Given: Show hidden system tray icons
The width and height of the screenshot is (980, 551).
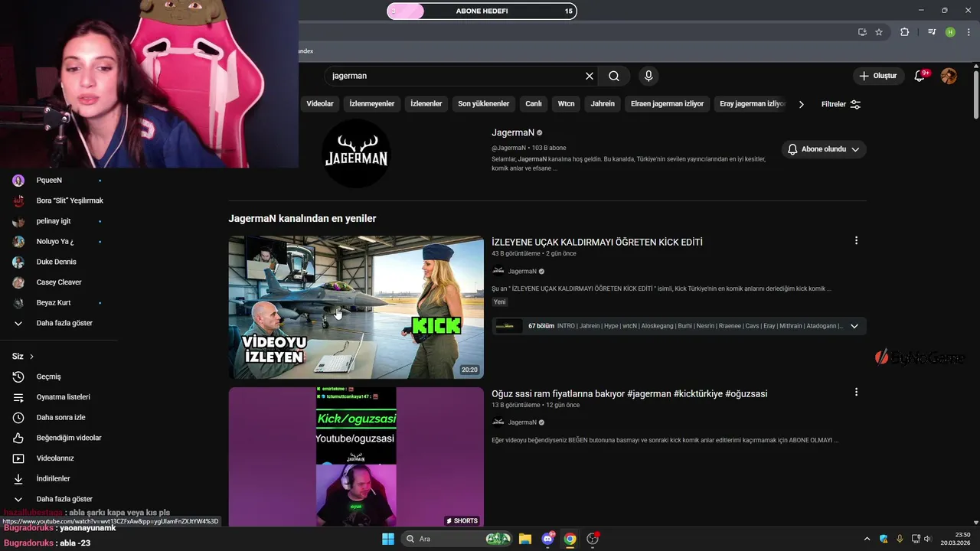Looking at the screenshot, I should click(x=867, y=539).
